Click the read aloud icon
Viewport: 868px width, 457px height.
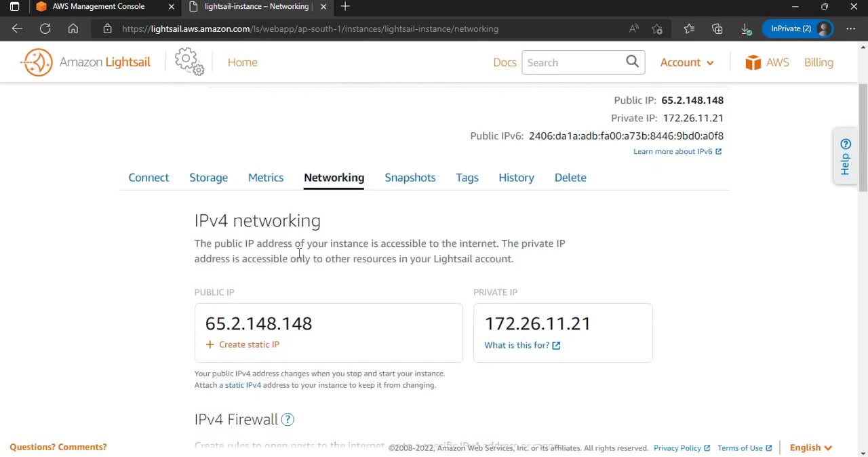pyautogui.click(x=634, y=28)
